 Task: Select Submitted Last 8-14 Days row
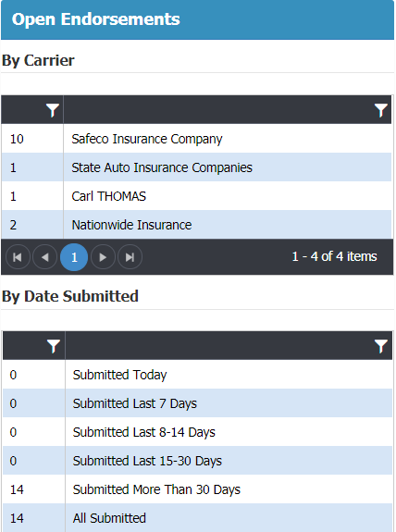(x=197, y=432)
